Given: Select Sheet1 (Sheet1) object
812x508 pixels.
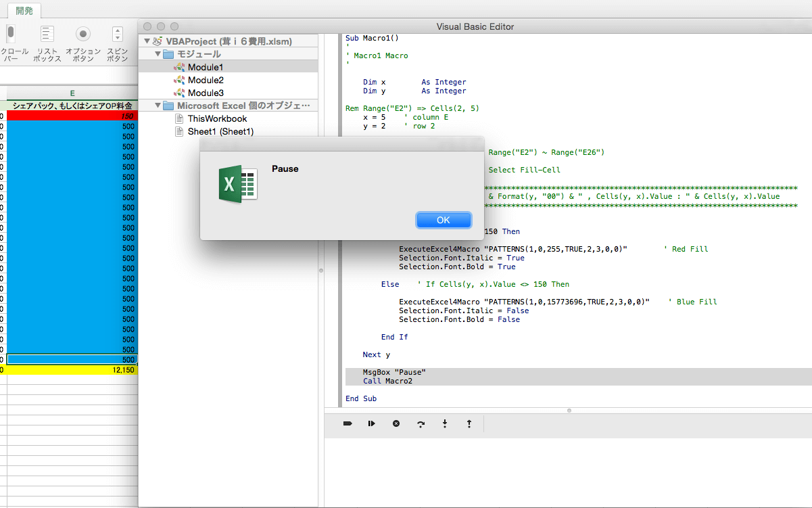Looking at the screenshot, I should tap(220, 131).
